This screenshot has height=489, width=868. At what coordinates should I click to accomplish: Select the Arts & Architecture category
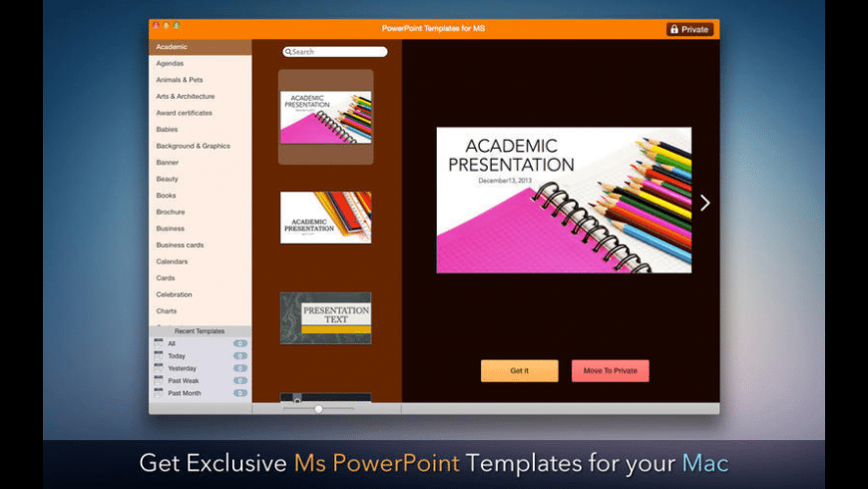click(x=200, y=97)
